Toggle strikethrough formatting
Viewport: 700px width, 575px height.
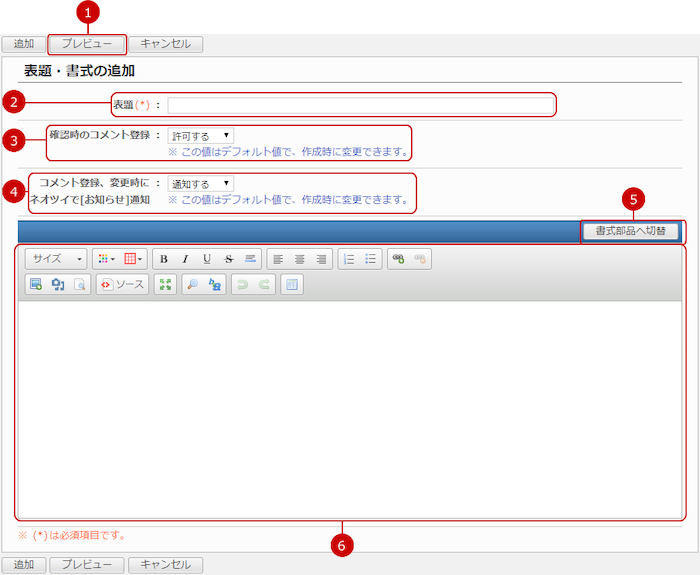tap(229, 259)
